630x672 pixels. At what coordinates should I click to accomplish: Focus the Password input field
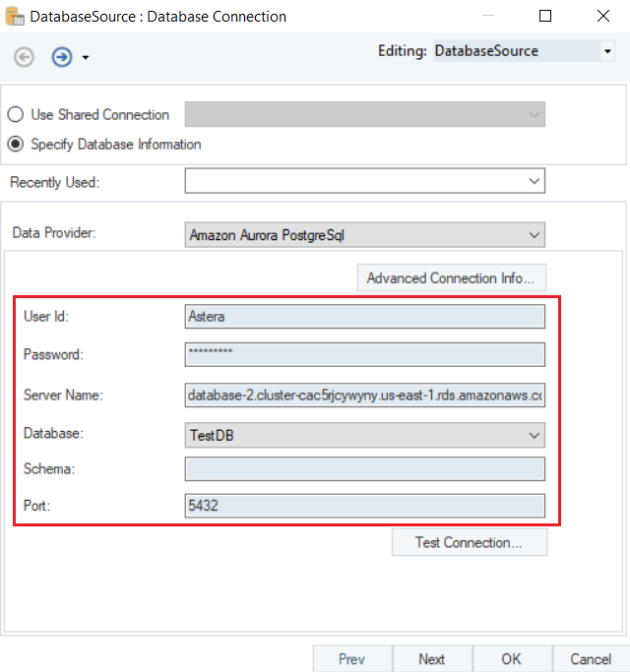(364, 354)
